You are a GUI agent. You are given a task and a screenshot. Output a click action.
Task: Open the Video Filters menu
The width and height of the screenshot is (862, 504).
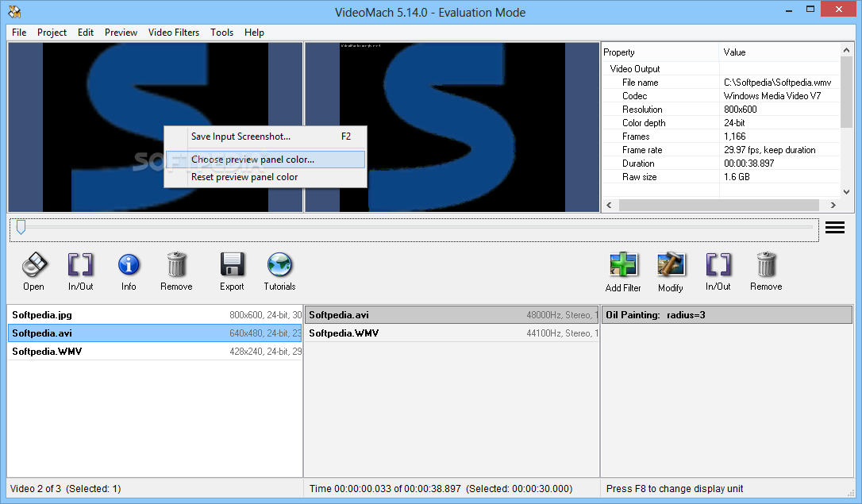click(174, 33)
